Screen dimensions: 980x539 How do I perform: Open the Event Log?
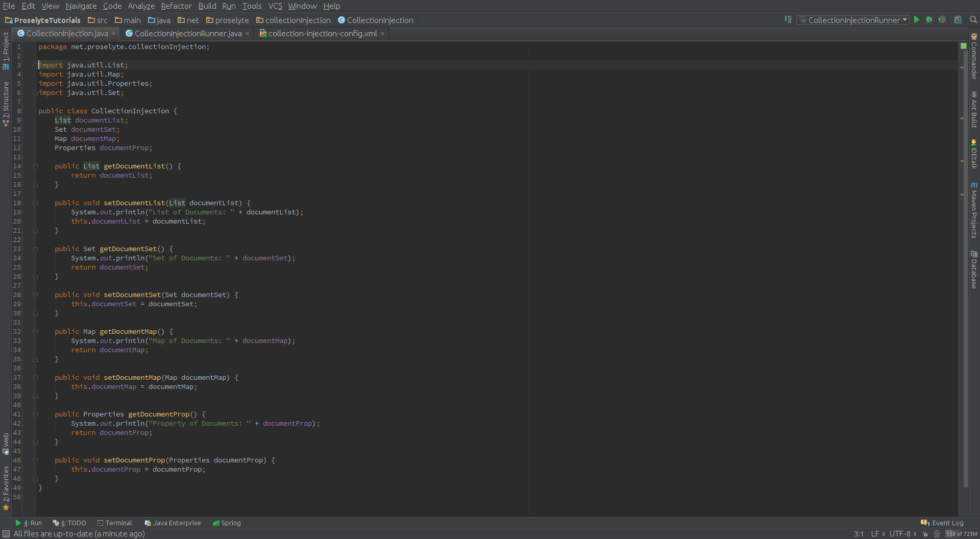947,522
